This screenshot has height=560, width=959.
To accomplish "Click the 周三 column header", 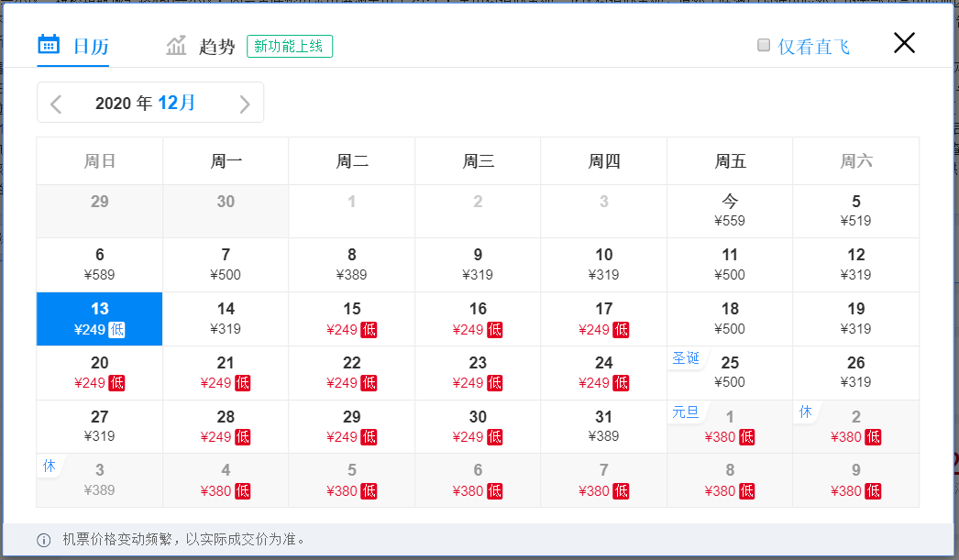I will (478, 160).
